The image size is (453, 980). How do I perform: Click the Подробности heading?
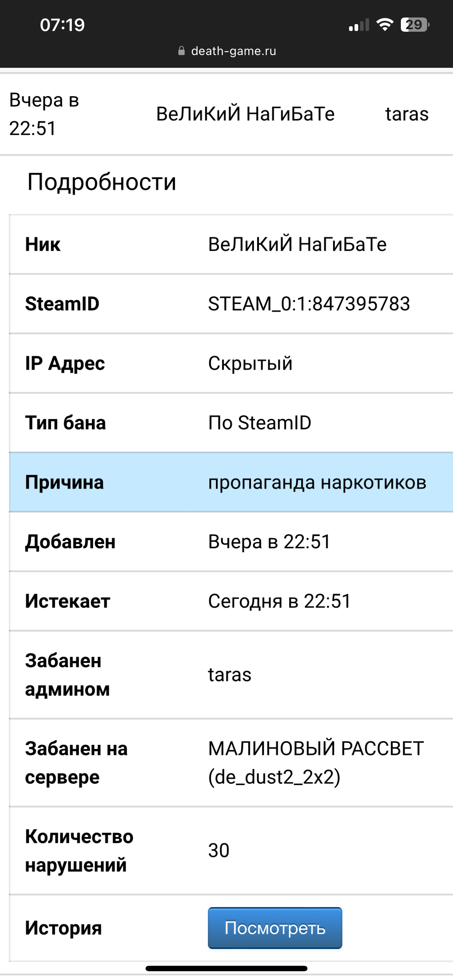(102, 182)
